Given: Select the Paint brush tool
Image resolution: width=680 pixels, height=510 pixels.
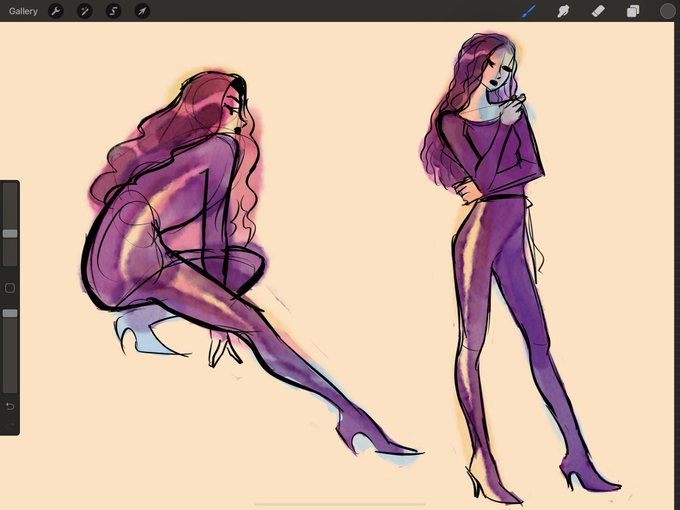Looking at the screenshot, I should click(x=529, y=11).
